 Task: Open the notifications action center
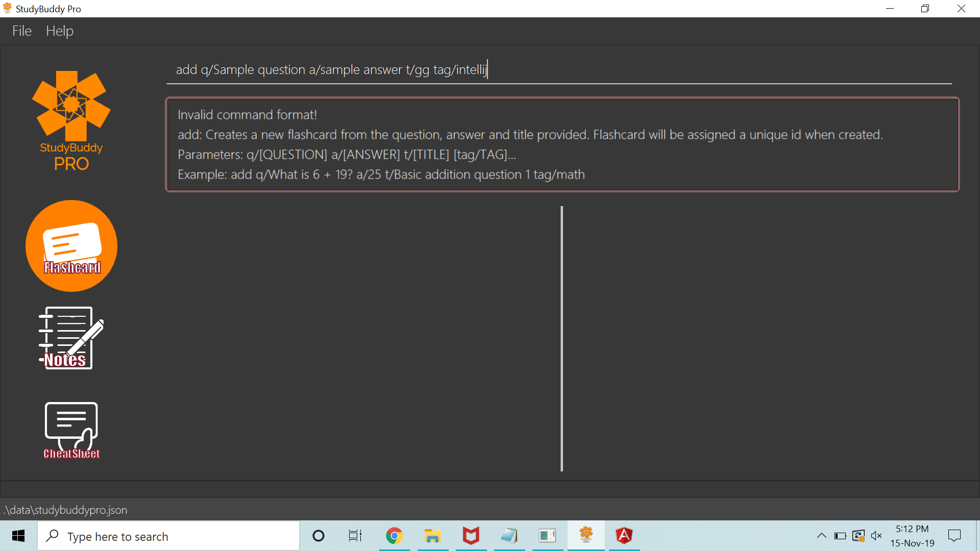954,536
